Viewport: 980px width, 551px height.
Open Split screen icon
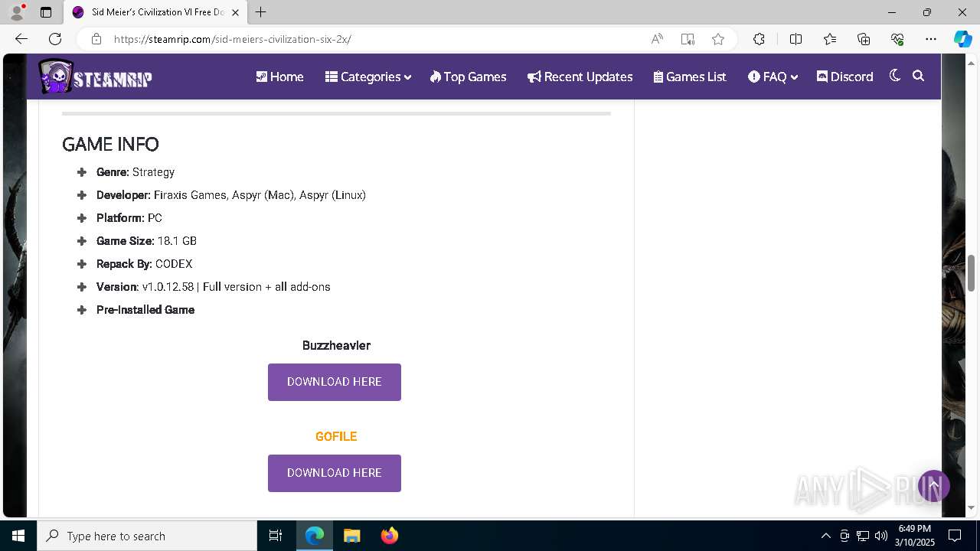click(x=795, y=39)
